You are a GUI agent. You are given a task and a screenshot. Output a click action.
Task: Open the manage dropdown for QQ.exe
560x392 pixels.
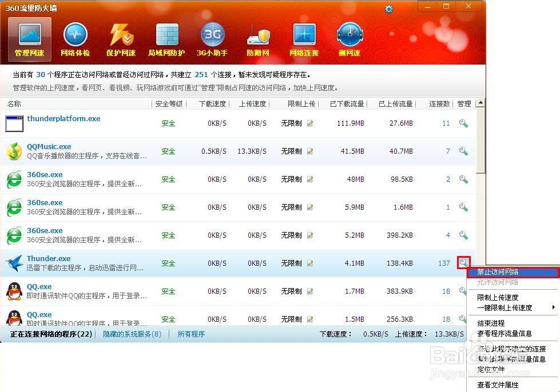pyautogui.click(x=463, y=291)
